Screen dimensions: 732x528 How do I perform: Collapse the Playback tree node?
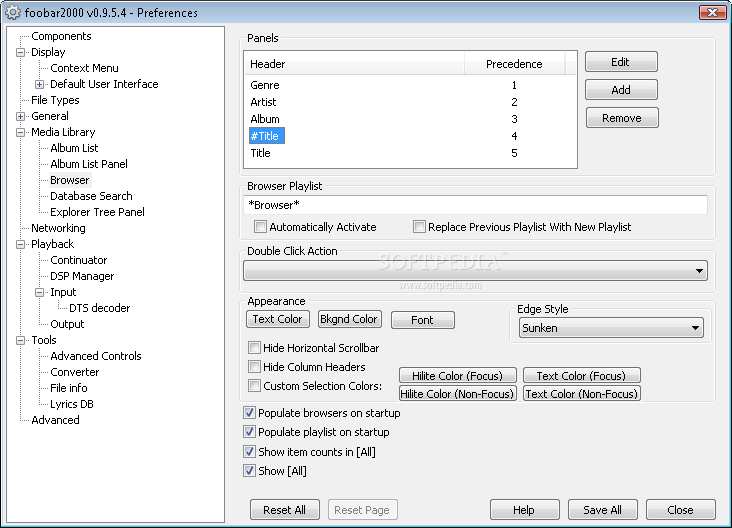pos(20,244)
